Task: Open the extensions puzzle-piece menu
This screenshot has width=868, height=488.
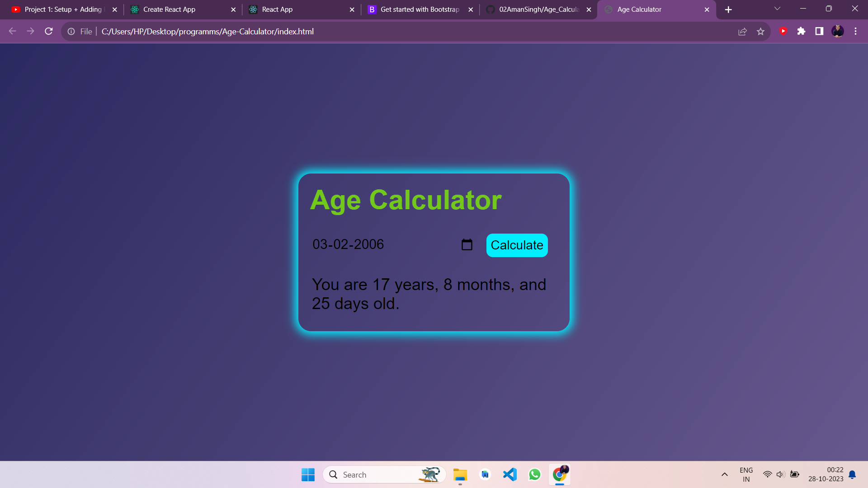Action: (802, 31)
